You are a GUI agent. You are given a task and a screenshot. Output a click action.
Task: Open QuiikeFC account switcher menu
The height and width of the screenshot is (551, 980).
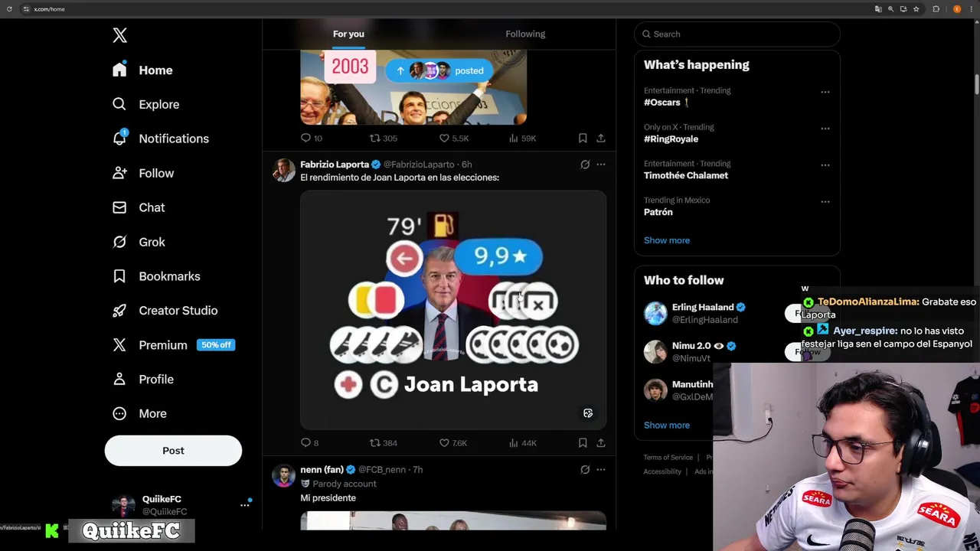[x=181, y=505]
